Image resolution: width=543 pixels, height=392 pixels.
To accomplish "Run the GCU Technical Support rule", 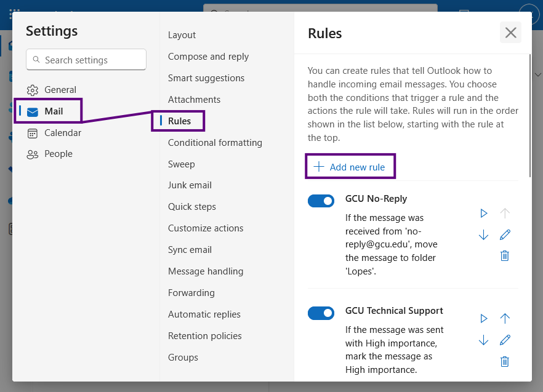I will [483, 319].
